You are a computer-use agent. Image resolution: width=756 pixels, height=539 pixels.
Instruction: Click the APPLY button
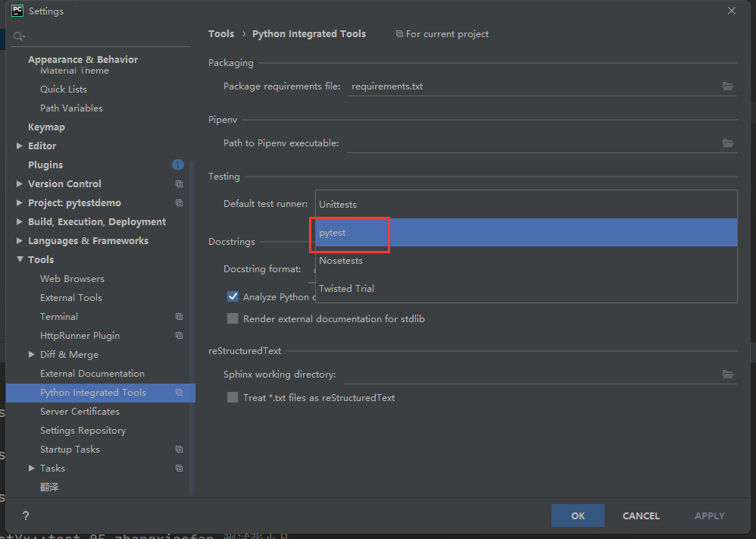[709, 515]
